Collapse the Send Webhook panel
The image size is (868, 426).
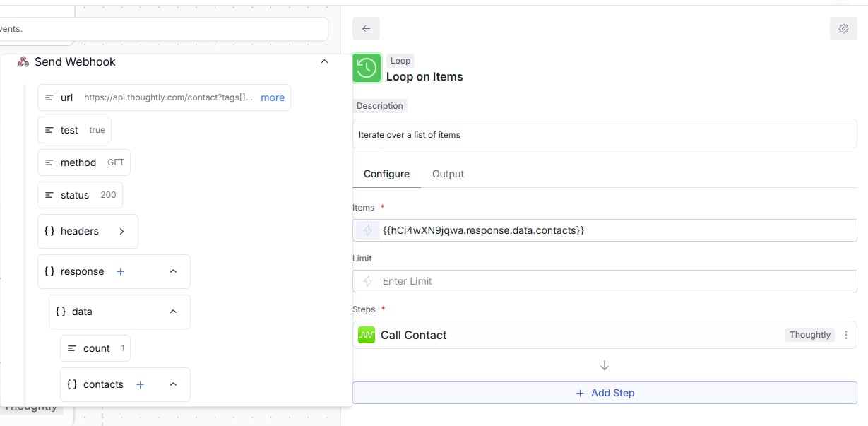pyautogui.click(x=324, y=61)
